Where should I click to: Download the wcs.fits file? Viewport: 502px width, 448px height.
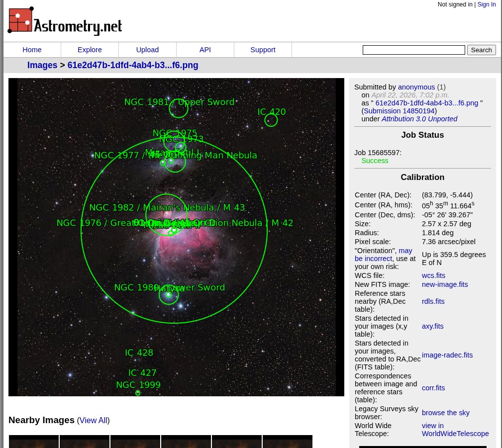tap(433, 275)
